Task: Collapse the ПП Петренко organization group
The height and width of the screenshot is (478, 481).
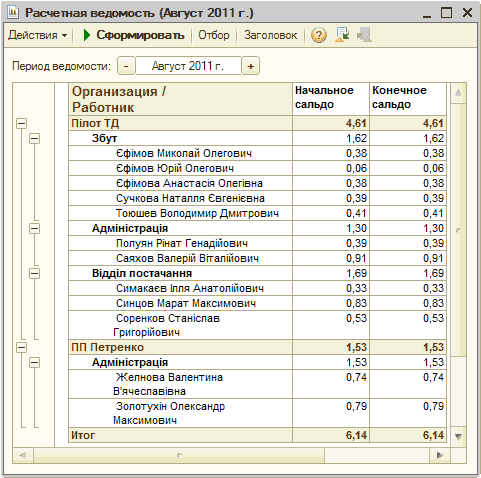Action: click(x=21, y=348)
